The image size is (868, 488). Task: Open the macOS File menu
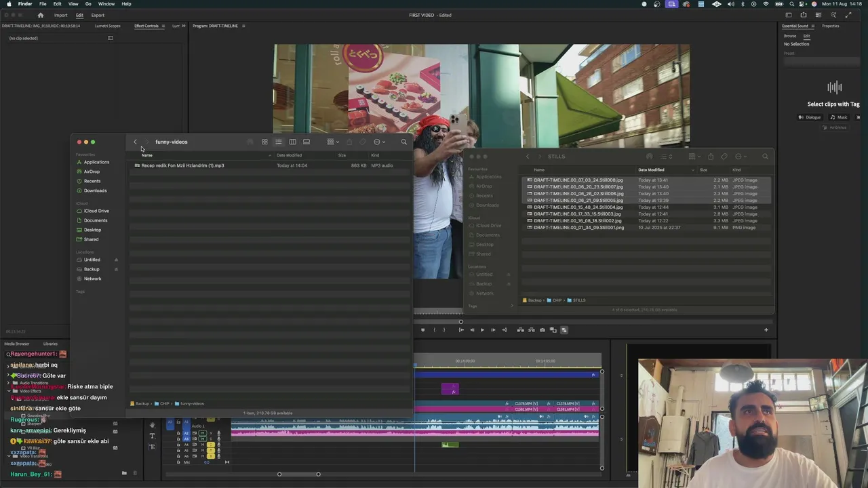(43, 4)
